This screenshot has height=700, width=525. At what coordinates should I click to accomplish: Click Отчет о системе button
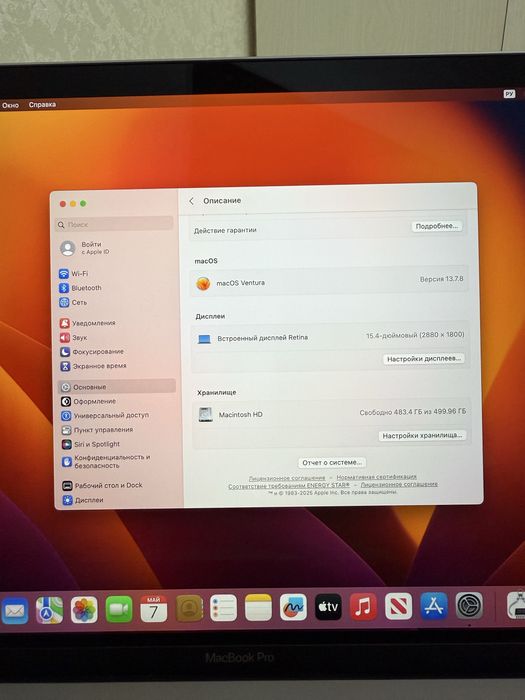(332, 462)
